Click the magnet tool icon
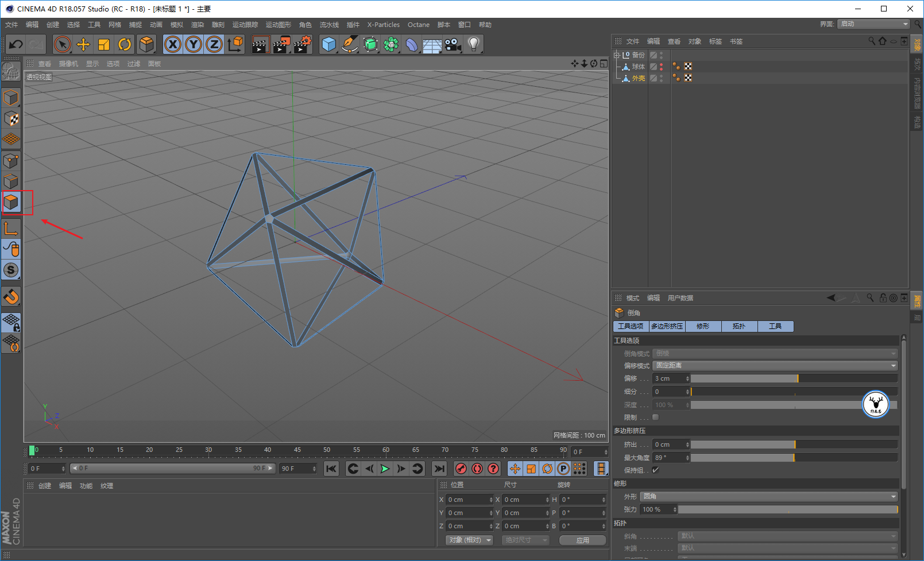Screen dimensions: 924x561 [11, 296]
